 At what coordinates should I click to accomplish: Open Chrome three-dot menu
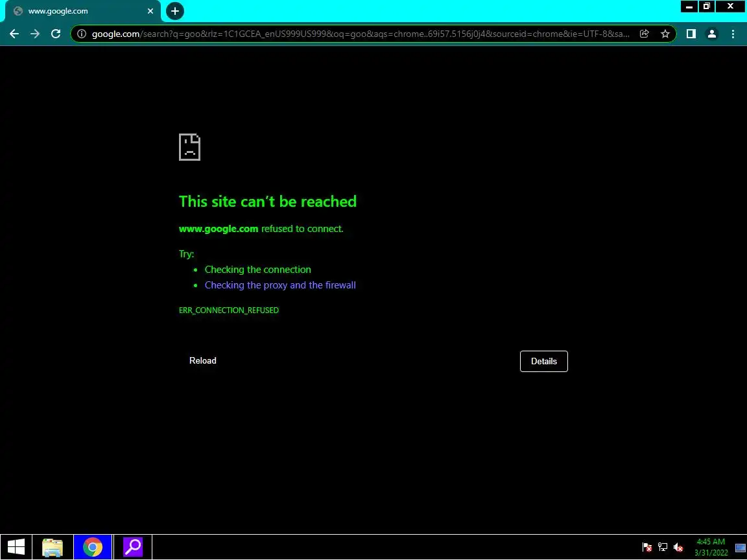pyautogui.click(x=733, y=34)
